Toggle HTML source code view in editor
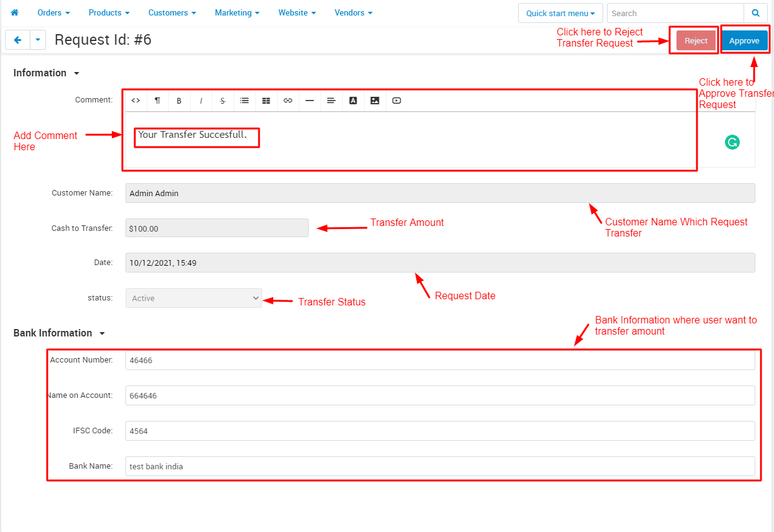Screen dimensions: 774x532 [136, 101]
